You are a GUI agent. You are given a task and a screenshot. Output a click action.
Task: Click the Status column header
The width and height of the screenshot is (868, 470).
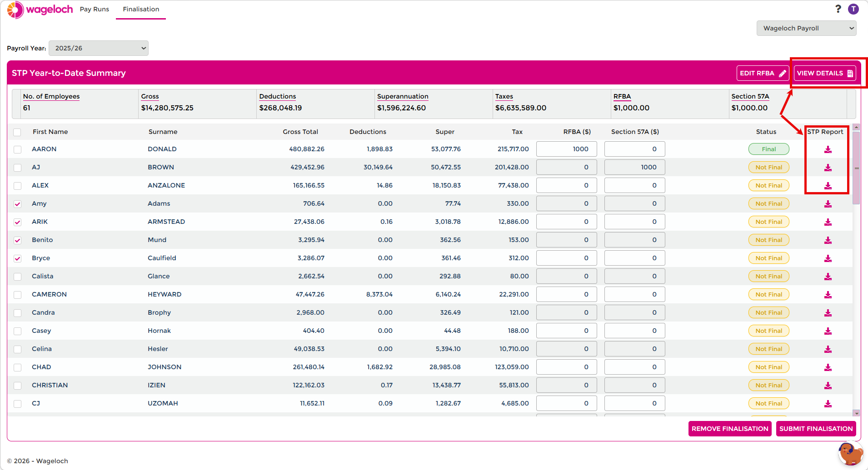tap(766, 132)
